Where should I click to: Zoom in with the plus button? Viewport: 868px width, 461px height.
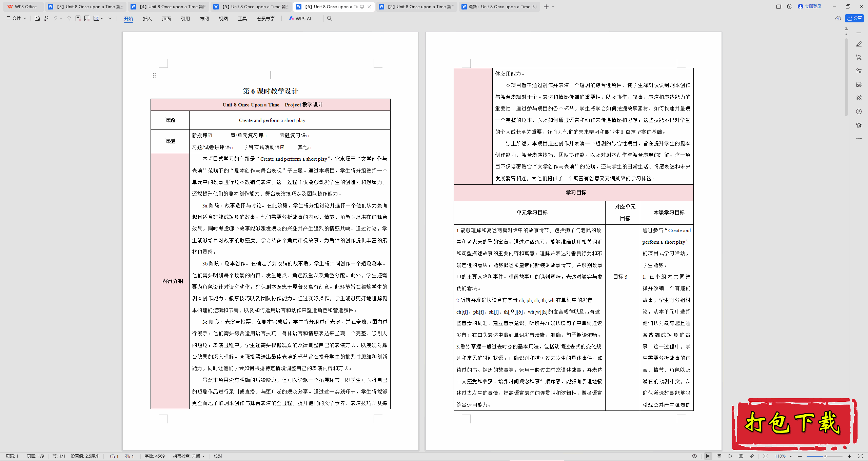(849, 456)
